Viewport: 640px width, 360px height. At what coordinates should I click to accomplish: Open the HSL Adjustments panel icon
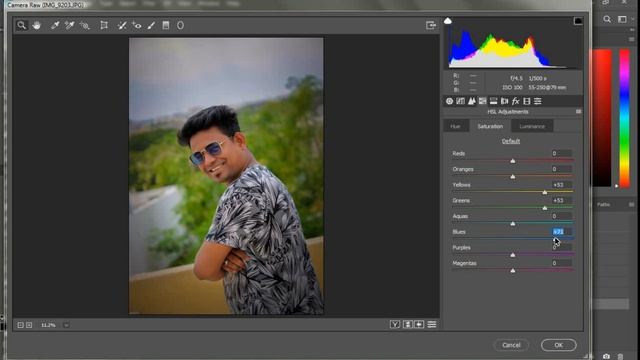point(482,101)
